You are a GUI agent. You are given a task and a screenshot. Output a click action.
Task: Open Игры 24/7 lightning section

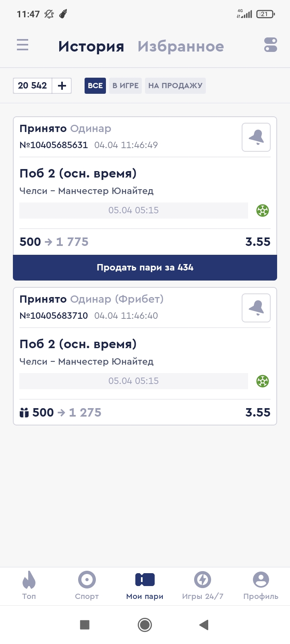[x=203, y=585]
